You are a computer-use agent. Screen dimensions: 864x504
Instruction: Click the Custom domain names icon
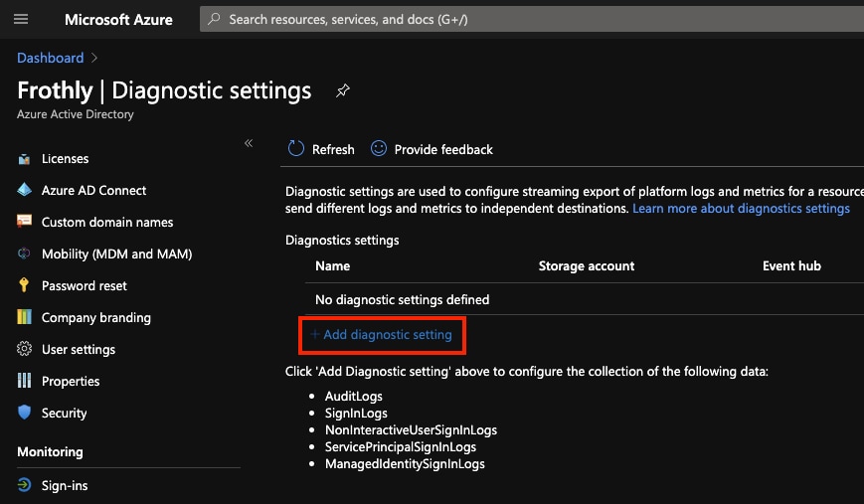24,222
